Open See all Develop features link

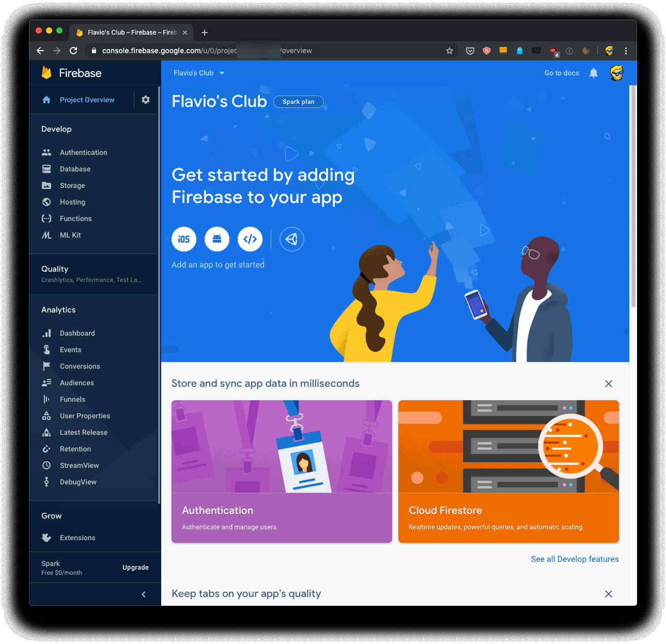[575, 559]
